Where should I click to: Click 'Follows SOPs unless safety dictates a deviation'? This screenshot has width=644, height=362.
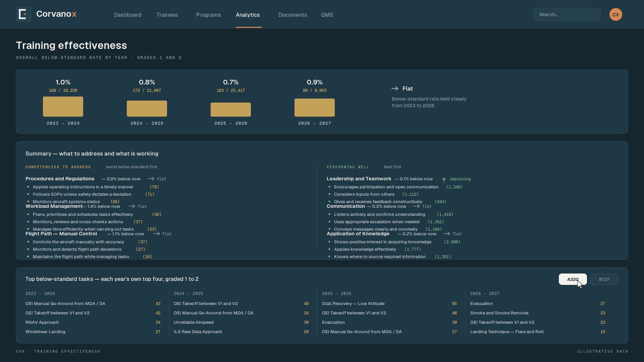click(82, 194)
